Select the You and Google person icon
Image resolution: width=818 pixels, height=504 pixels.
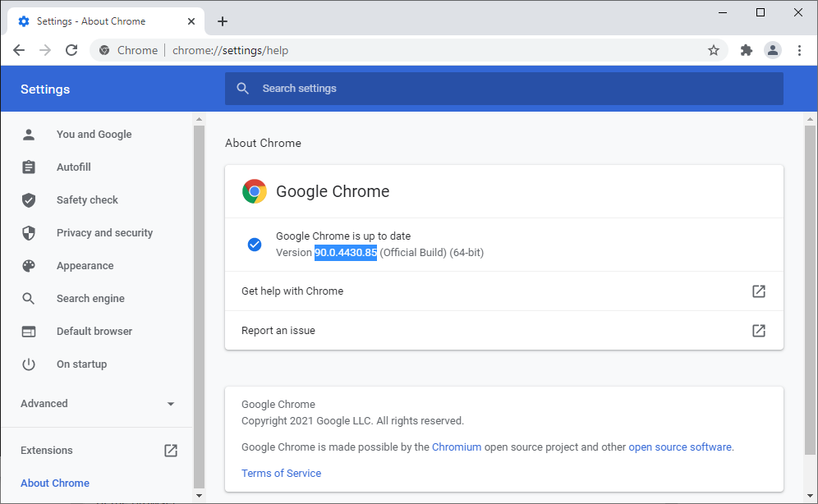click(x=30, y=134)
